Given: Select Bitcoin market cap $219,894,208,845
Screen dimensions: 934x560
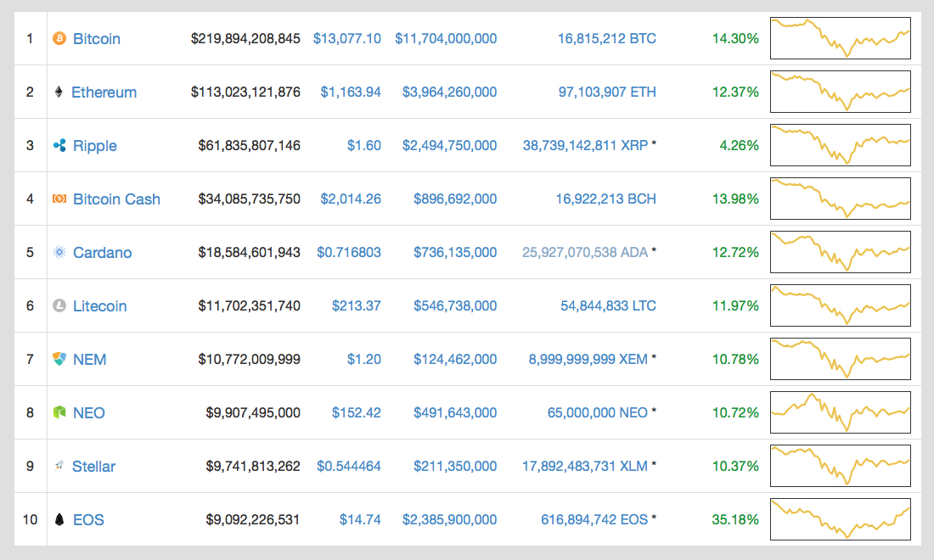Looking at the screenshot, I should pos(246,39).
